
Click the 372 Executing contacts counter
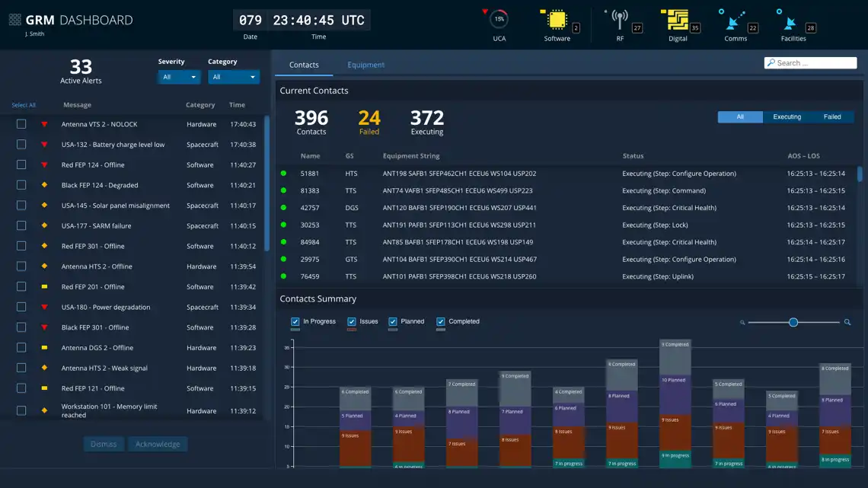click(x=427, y=122)
